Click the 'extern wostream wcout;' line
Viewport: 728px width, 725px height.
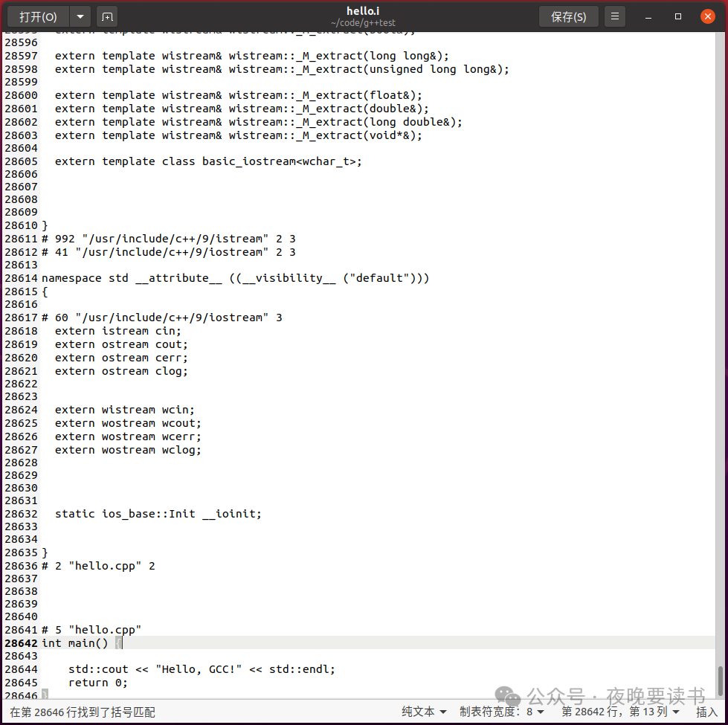(x=128, y=423)
